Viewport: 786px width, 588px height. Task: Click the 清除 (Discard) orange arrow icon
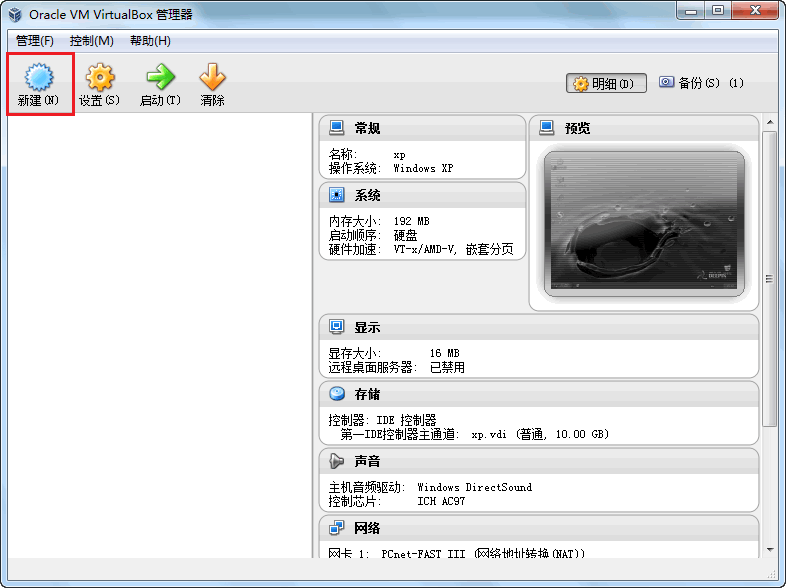212,78
